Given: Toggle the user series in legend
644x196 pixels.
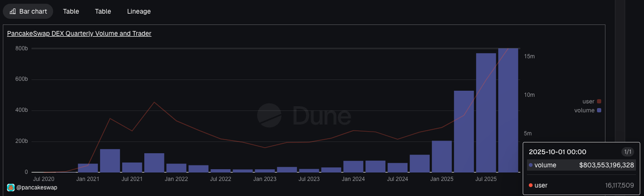Looking at the screenshot, I should tap(592, 101).
